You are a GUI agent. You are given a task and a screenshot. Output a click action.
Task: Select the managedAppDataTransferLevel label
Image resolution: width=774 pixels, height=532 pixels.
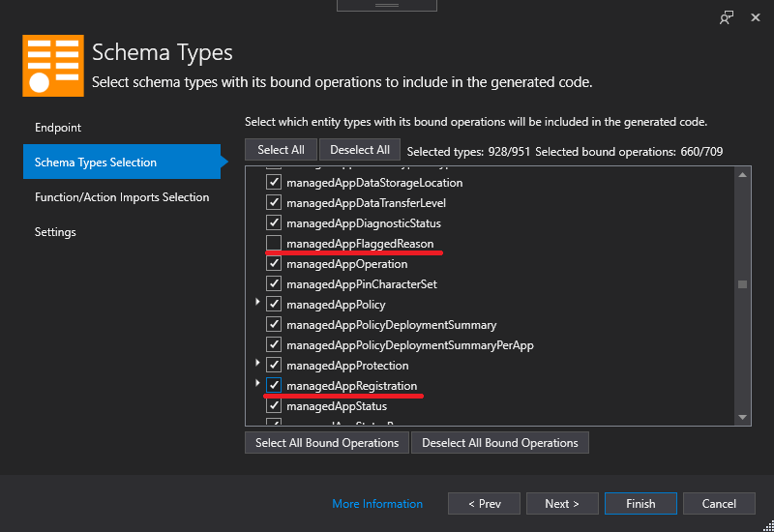click(367, 203)
